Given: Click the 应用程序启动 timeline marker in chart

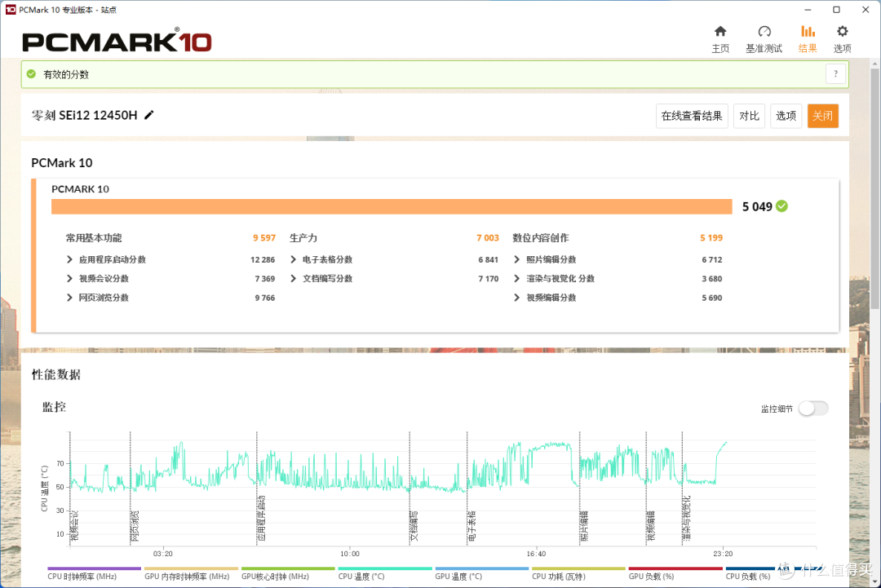Looking at the screenshot, I should click(x=261, y=519).
